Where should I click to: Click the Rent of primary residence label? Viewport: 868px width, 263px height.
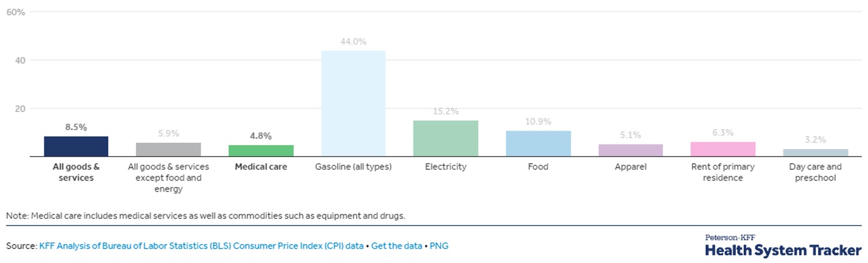pyautogui.click(x=723, y=172)
